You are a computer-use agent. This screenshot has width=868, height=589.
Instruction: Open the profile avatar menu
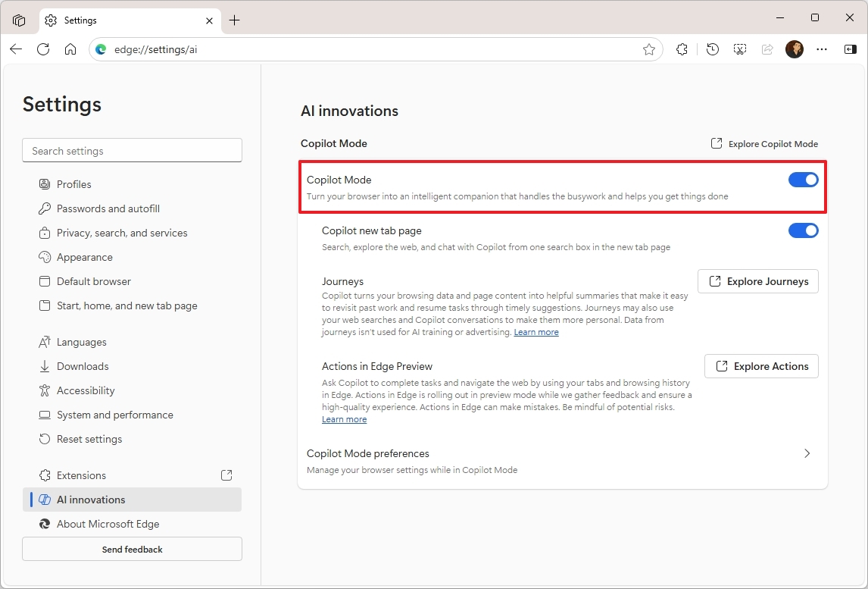point(795,49)
